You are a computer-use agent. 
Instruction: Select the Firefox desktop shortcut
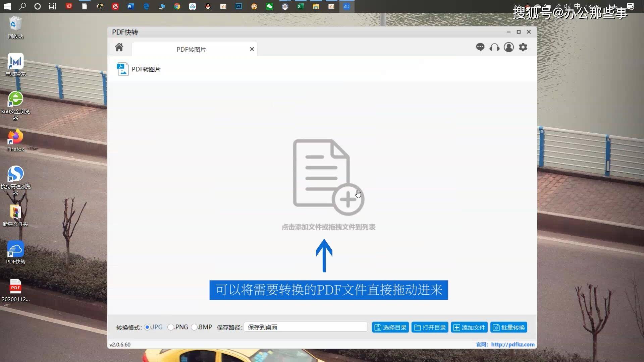[x=15, y=140]
